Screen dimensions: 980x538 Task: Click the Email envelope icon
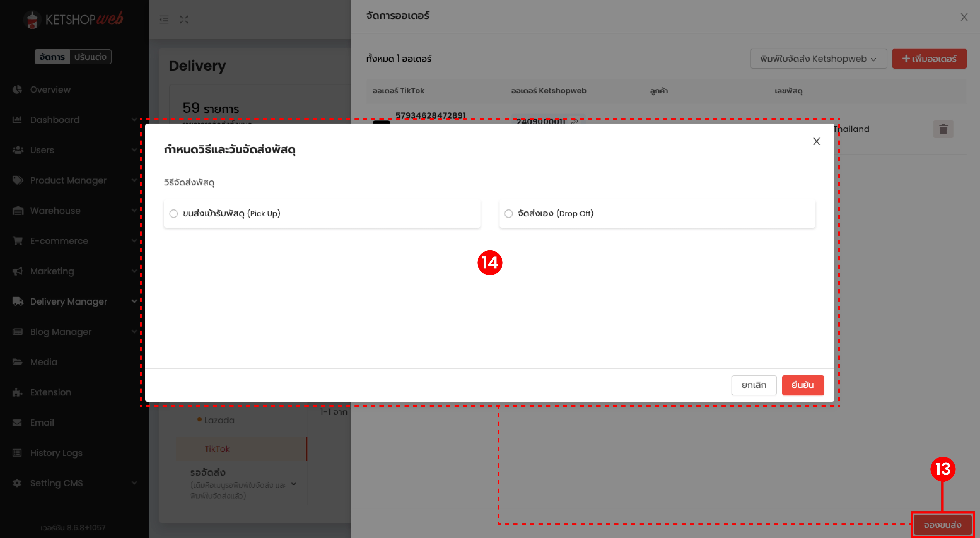pyautogui.click(x=17, y=423)
